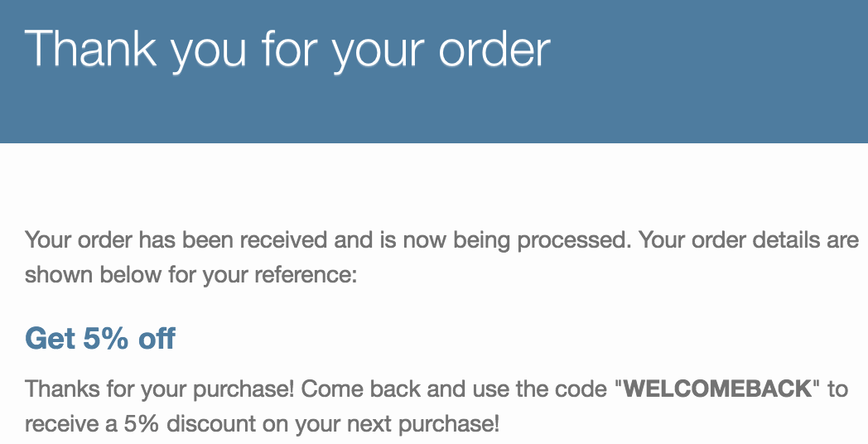
Task: Click the word "off" in the blue subheading
Action: [x=157, y=338]
